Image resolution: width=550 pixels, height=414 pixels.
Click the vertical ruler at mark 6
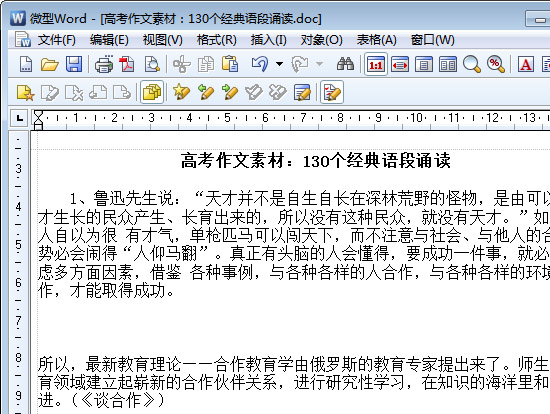point(19,282)
